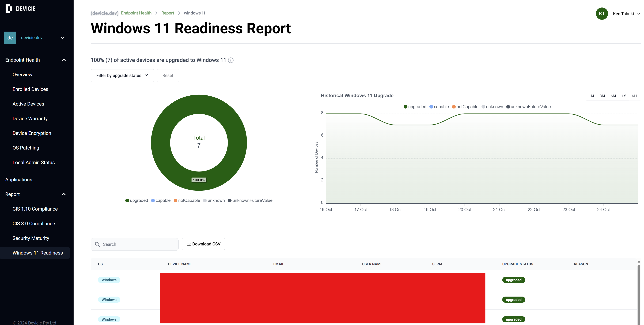The image size is (644, 325).
Task: Select the 1Y time range
Action: [x=624, y=96]
